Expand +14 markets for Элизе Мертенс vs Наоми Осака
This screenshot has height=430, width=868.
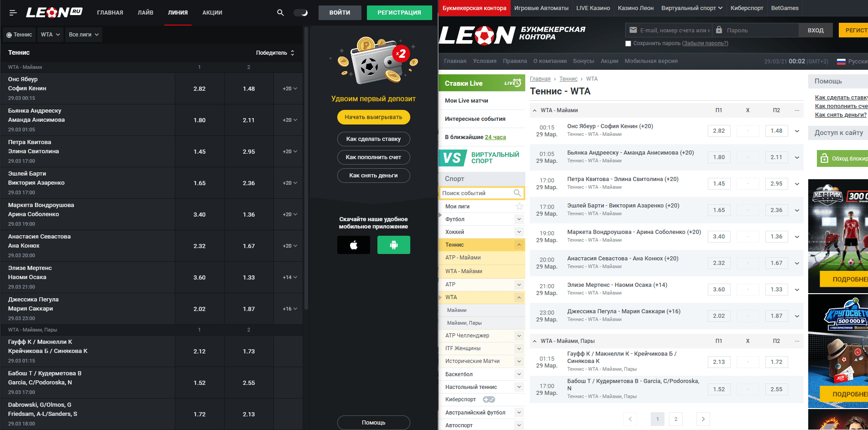coord(290,277)
